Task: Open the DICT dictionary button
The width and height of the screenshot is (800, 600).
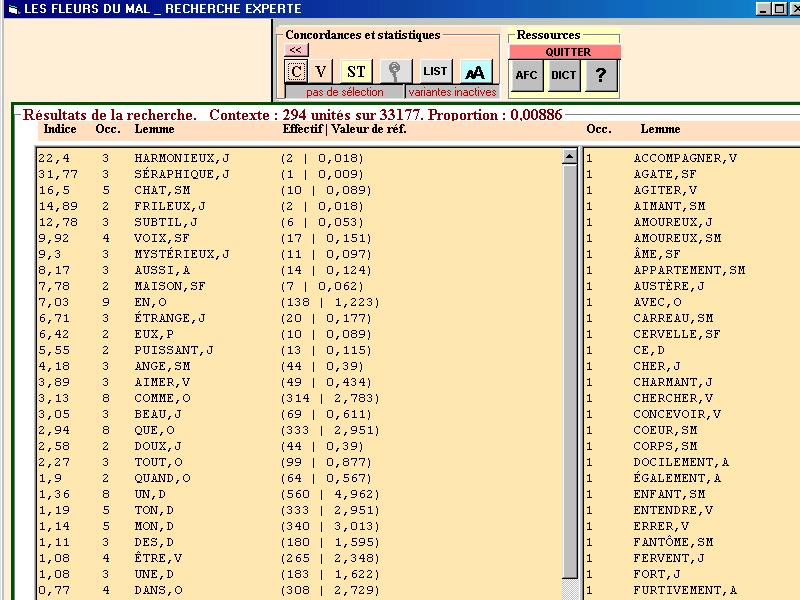Action: click(x=563, y=76)
